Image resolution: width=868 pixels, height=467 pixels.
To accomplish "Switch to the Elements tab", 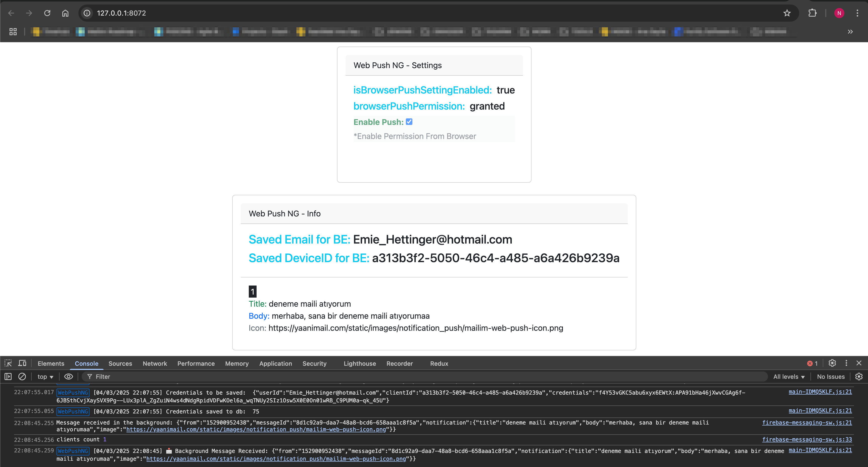I will coord(51,363).
